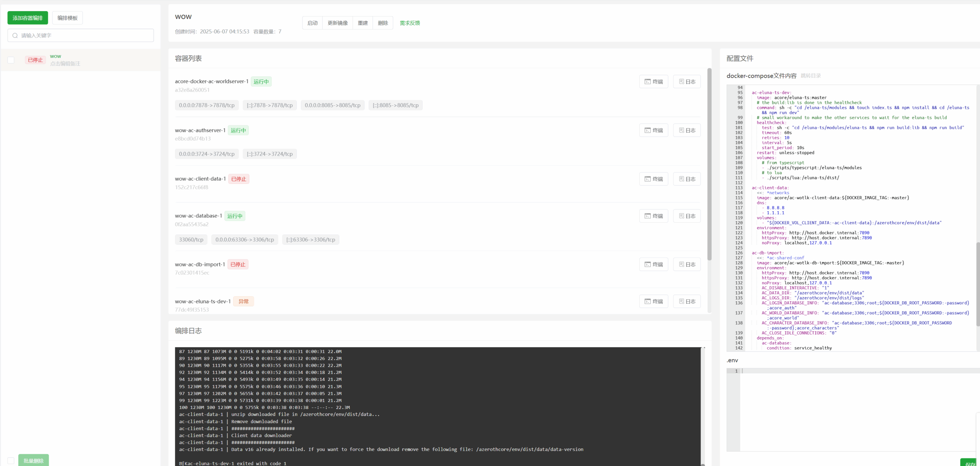This screenshot has height=466, width=980.
Task: Open terminal for wow-ac-authserver-1
Action: (653, 130)
